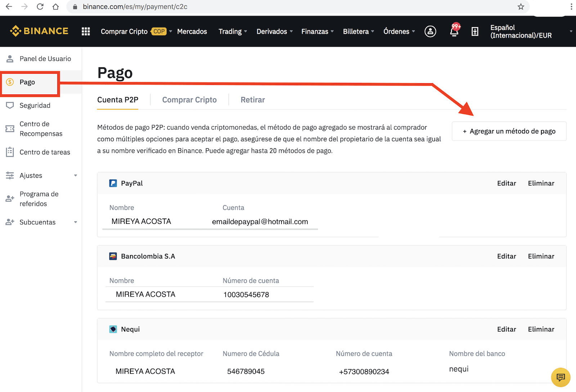This screenshot has width=576, height=392.
Task: Click the Programa de referidos icon
Action: pos(10,199)
